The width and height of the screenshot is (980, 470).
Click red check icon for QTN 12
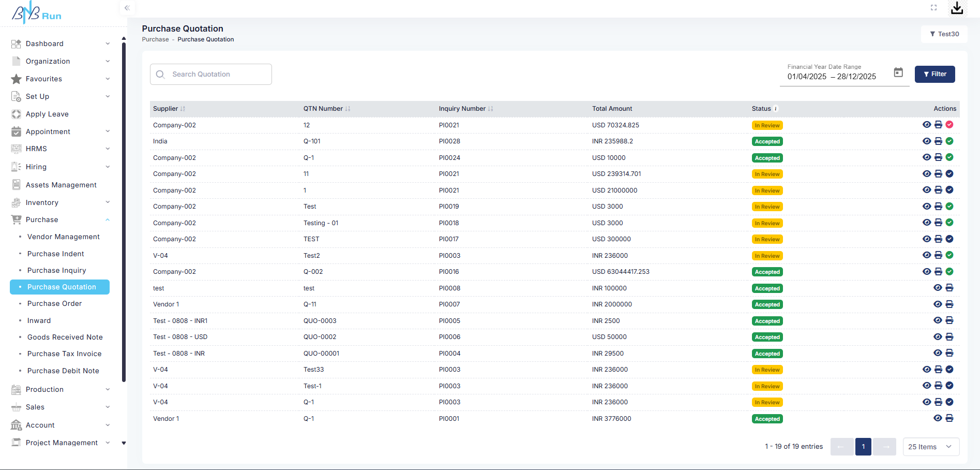point(949,125)
